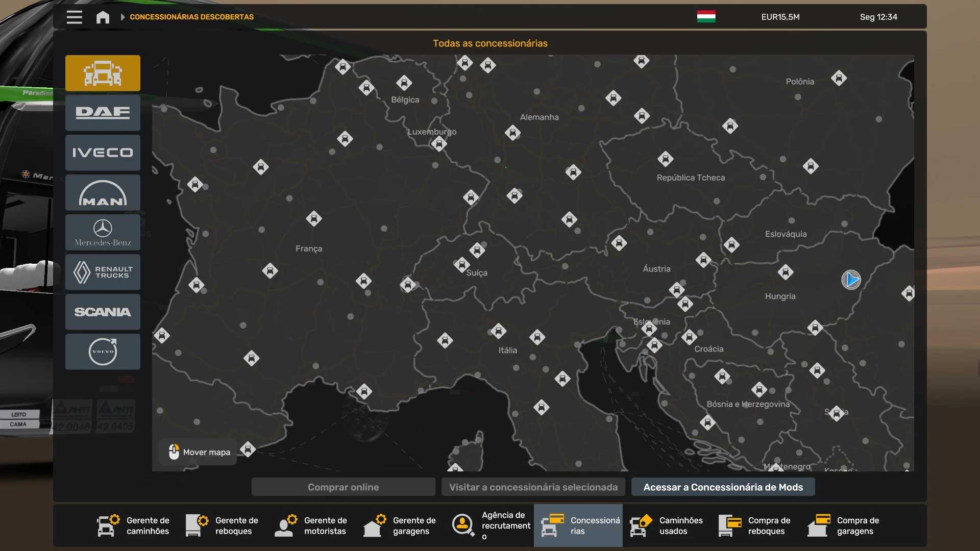This screenshot has width=980, height=551.
Task: Click Visitar a concessionária selecionada button
Action: click(x=533, y=487)
